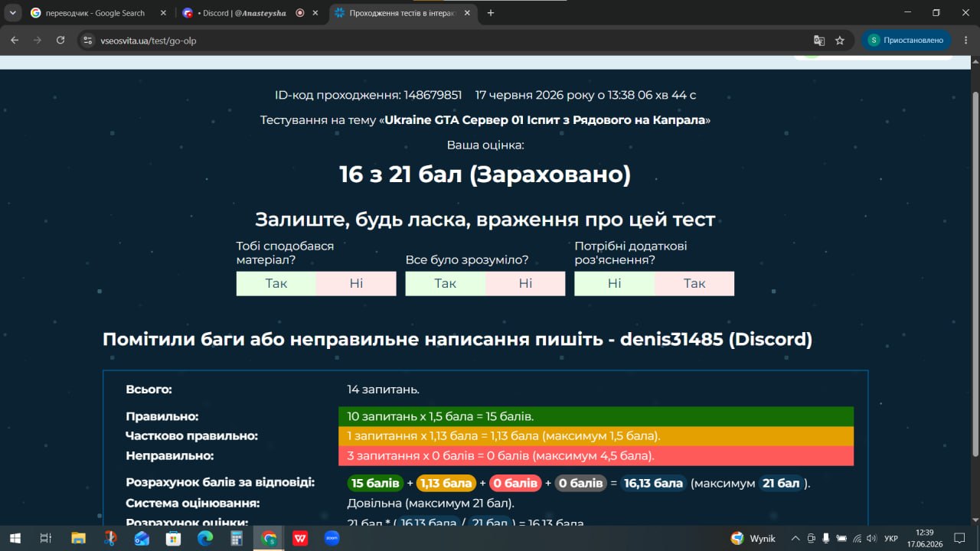Image resolution: width=980 pixels, height=551 pixels.
Task: Click the green "15 балів" score badge
Action: 375,484
